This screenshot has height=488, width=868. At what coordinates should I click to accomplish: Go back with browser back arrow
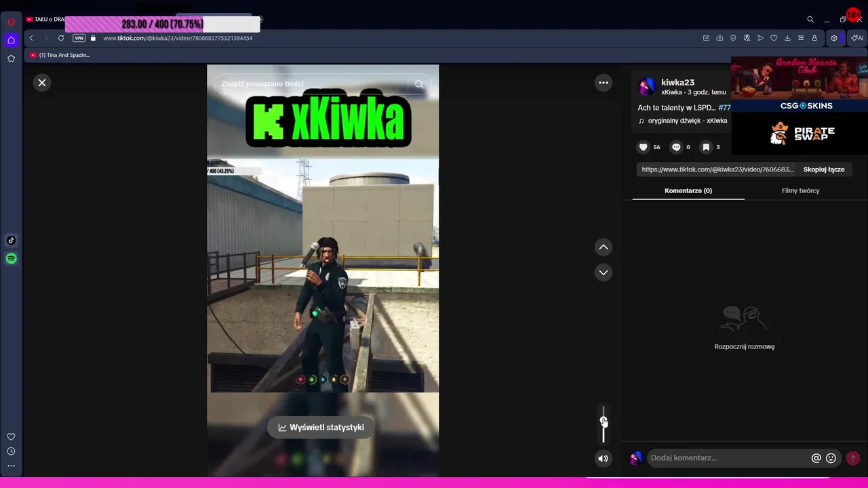[x=31, y=38]
